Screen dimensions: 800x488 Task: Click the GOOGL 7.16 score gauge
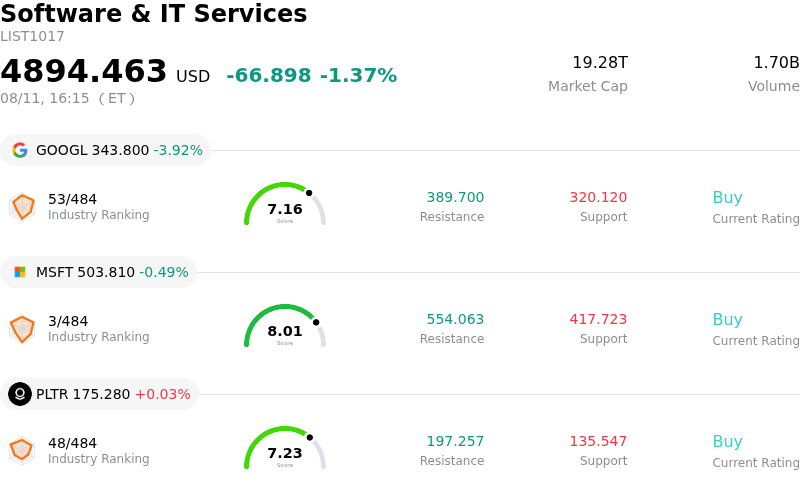click(285, 204)
